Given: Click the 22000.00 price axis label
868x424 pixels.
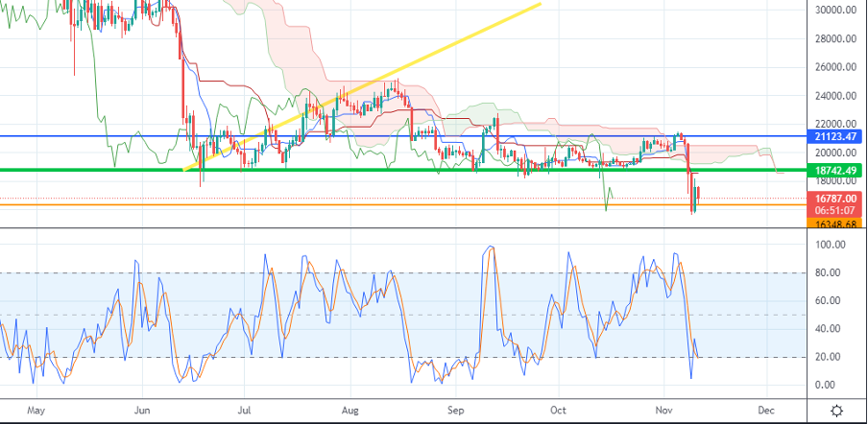Looking at the screenshot, I should tap(836, 125).
